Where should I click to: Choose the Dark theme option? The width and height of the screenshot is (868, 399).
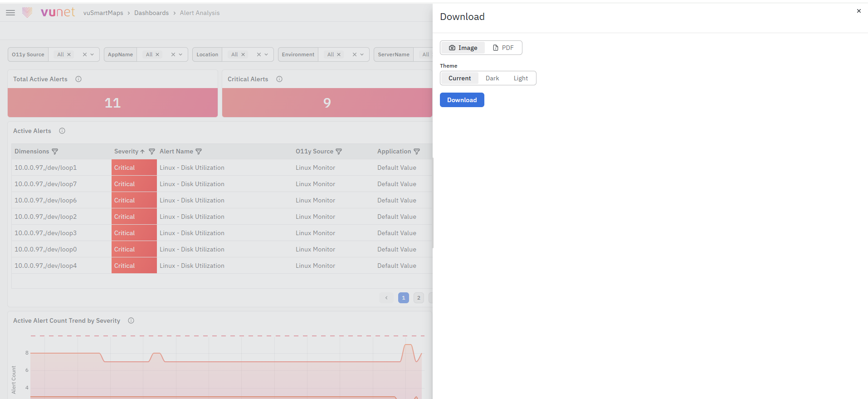[492, 78]
